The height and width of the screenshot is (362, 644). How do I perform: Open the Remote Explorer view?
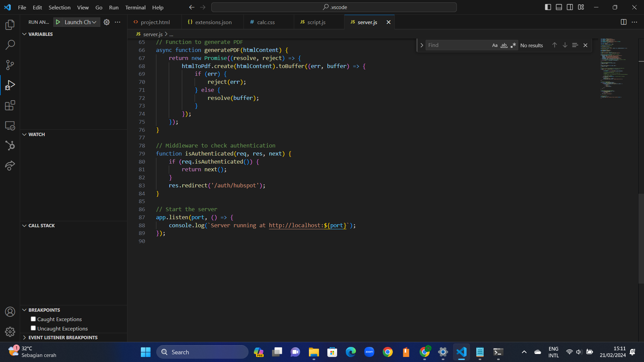coord(10,126)
